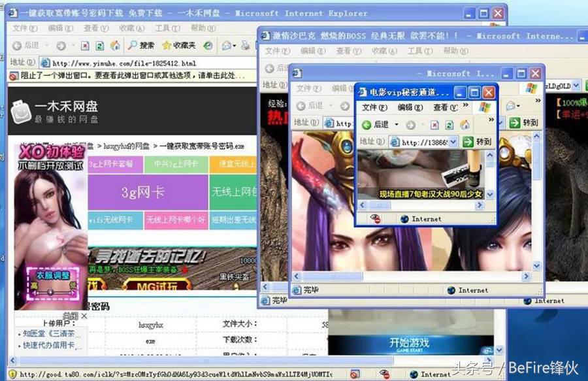Click Forward icon in 电影vip window toolbar

[x=411, y=125]
